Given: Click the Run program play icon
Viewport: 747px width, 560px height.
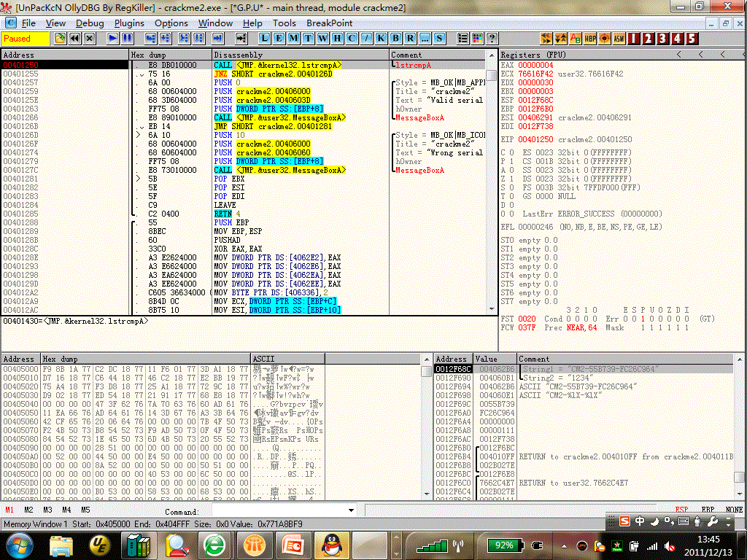Looking at the screenshot, I should tap(113, 38).
